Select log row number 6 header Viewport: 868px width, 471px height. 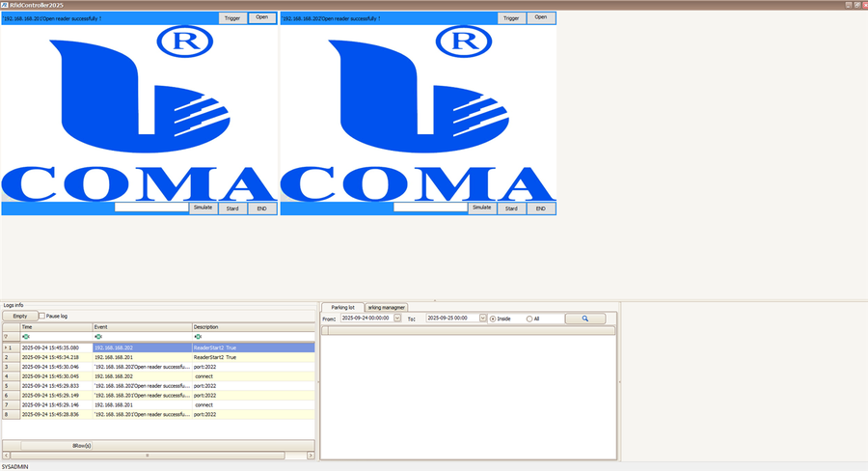point(11,396)
